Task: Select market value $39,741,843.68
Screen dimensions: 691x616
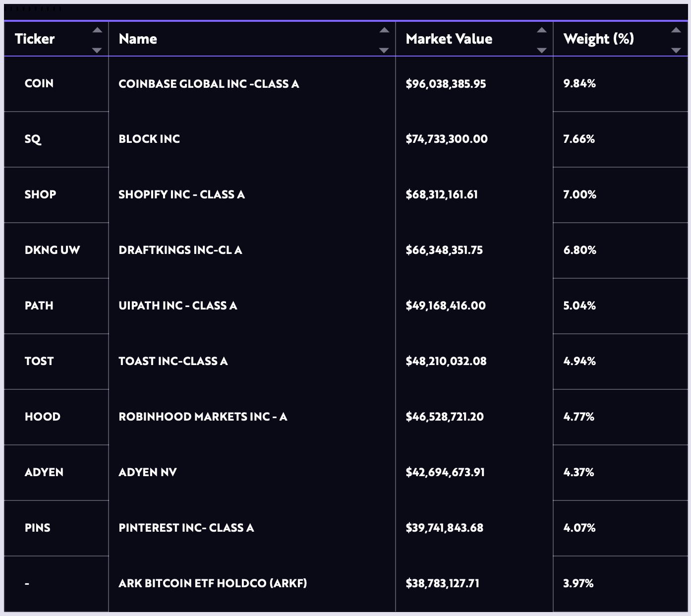Action: tap(444, 528)
